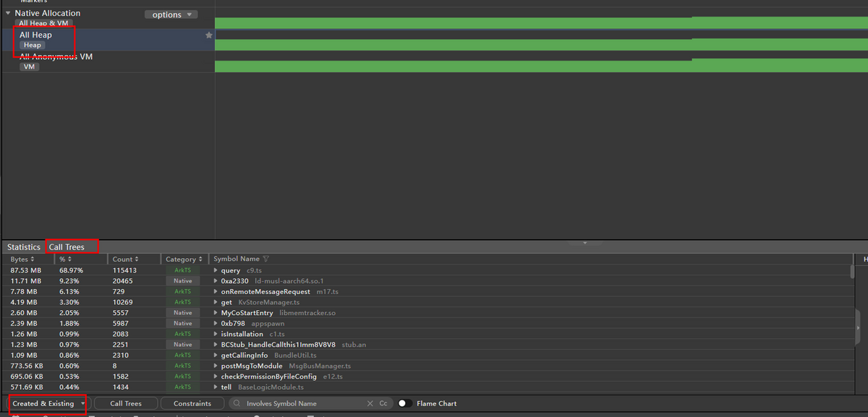Image resolution: width=868 pixels, height=417 pixels.
Task: Expand the query c9.ts call tree
Action: pos(216,270)
